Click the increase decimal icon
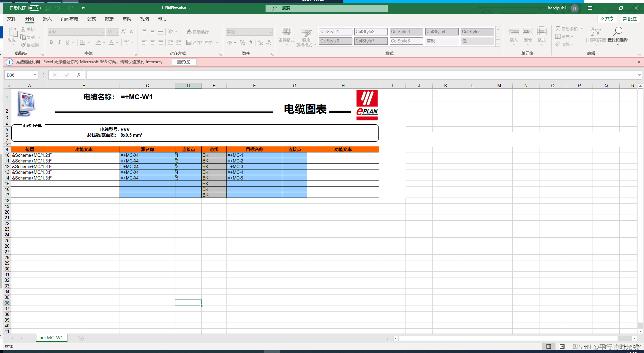 [261, 42]
